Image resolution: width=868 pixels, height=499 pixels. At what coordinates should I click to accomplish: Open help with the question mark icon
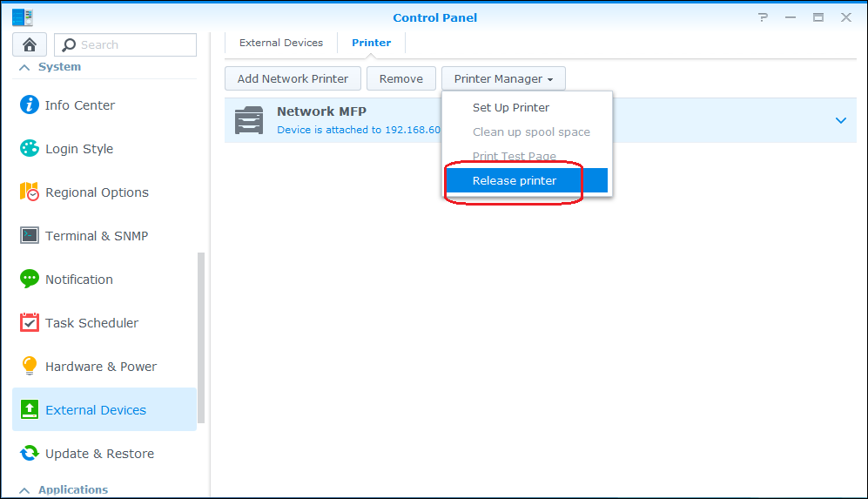coord(763,17)
